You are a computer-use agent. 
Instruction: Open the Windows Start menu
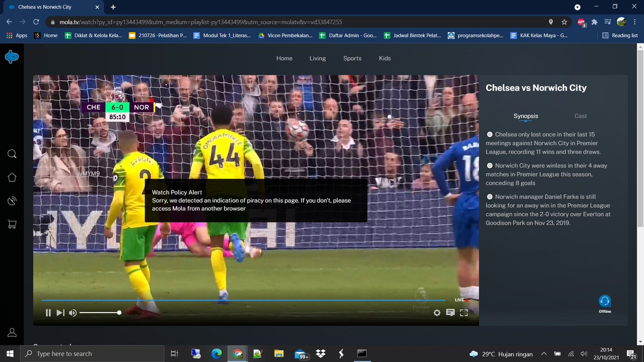[10, 353]
